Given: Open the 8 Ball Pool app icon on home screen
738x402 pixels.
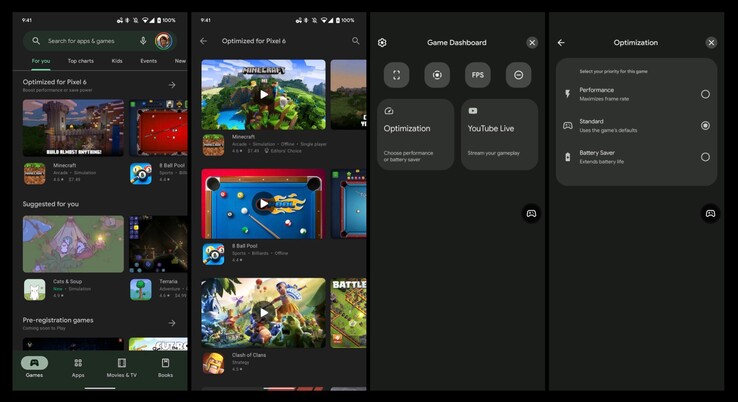Looking at the screenshot, I should pyautogui.click(x=141, y=174).
